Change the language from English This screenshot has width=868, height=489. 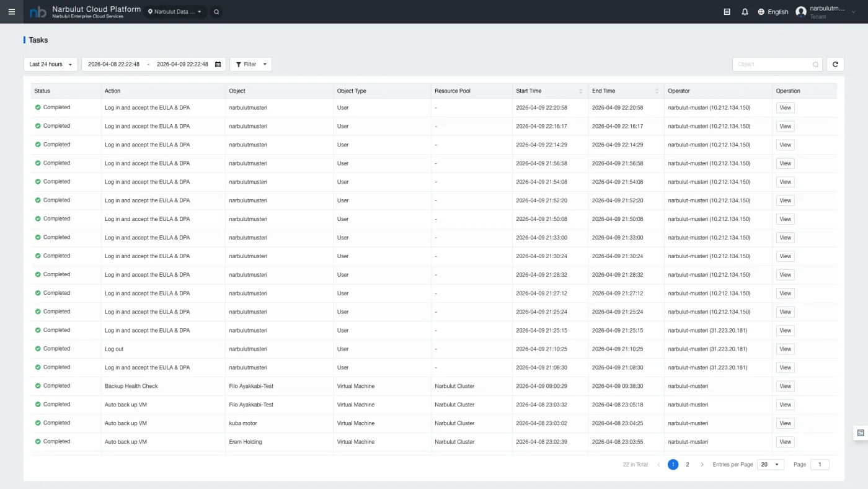tap(773, 12)
